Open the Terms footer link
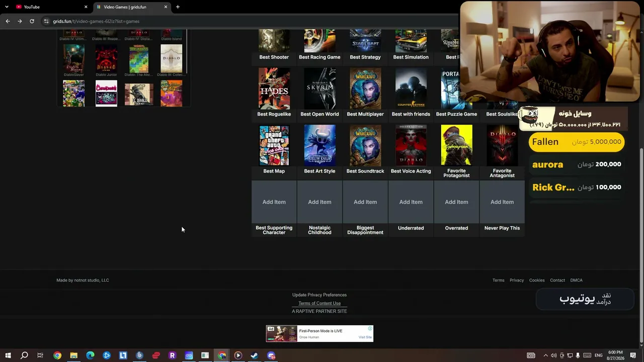Image resolution: width=644 pixels, height=362 pixels. coord(498,280)
